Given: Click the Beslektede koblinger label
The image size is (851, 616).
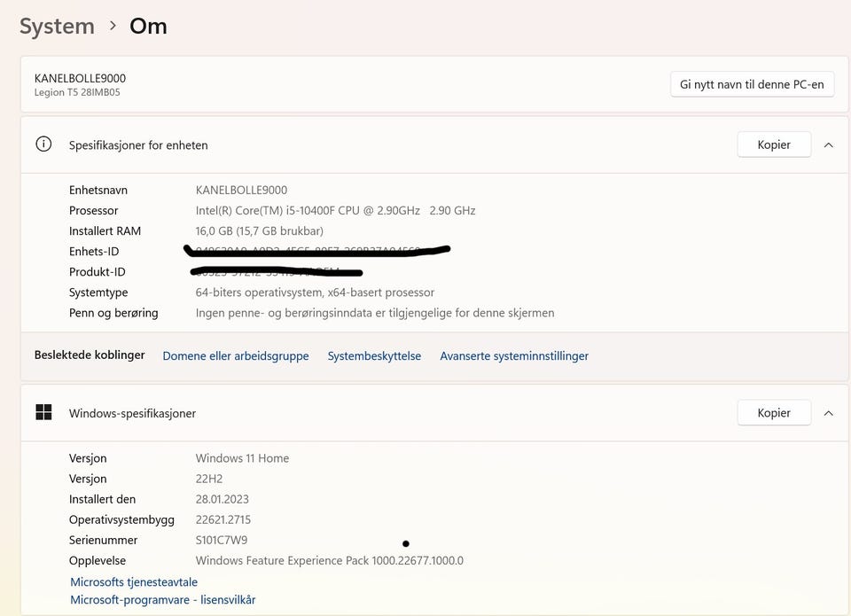Looking at the screenshot, I should tap(90, 355).
